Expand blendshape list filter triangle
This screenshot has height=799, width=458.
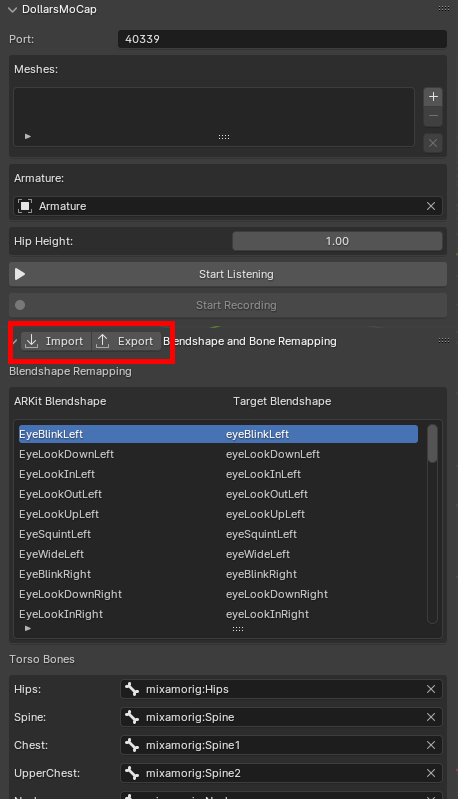click(x=28, y=628)
